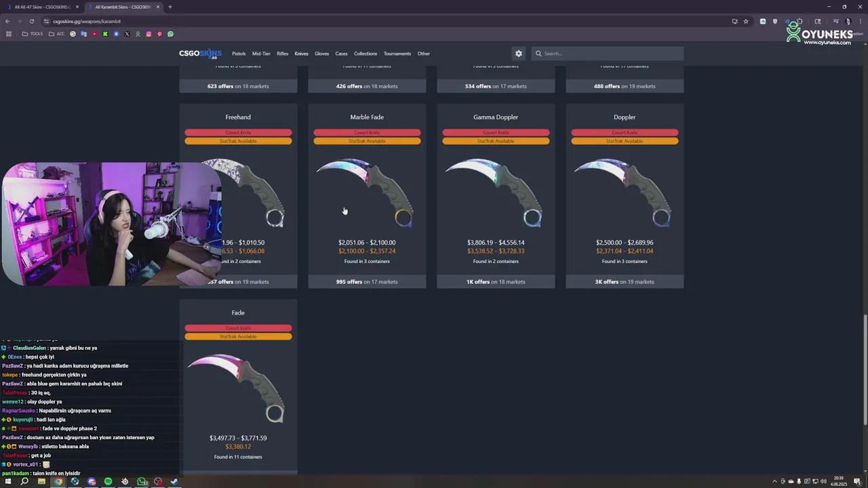
Task: Open the Doppler skin title
Action: pyautogui.click(x=625, y=117)
